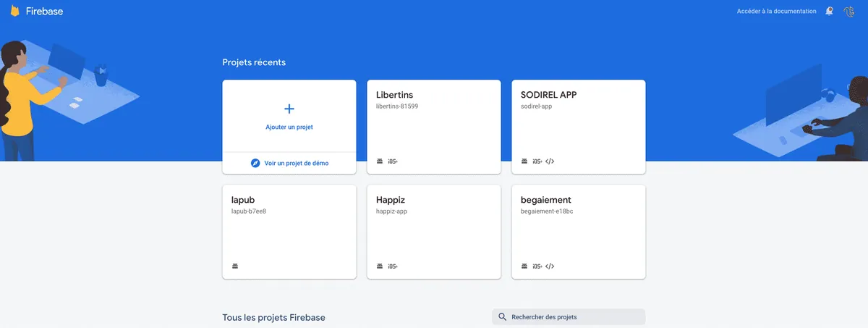Click Tous les projets Firebase heading
This screenshot has height=328, width=868.
[x=273, y=318]
